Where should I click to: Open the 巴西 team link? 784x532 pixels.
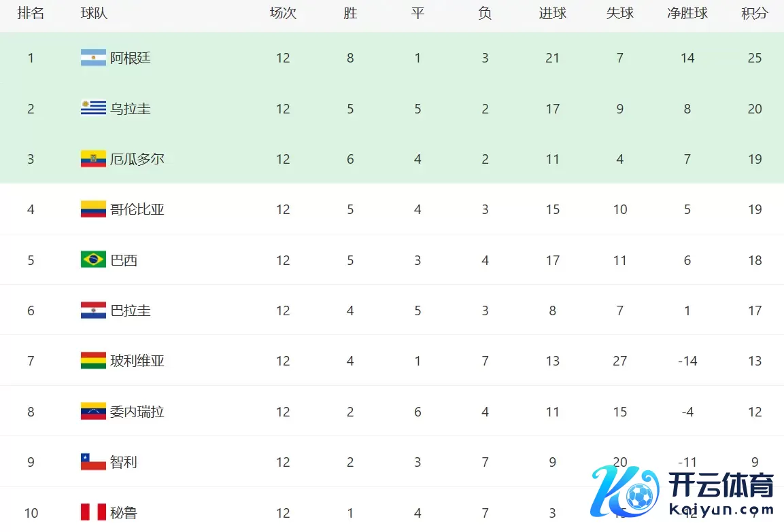[124, 260]
